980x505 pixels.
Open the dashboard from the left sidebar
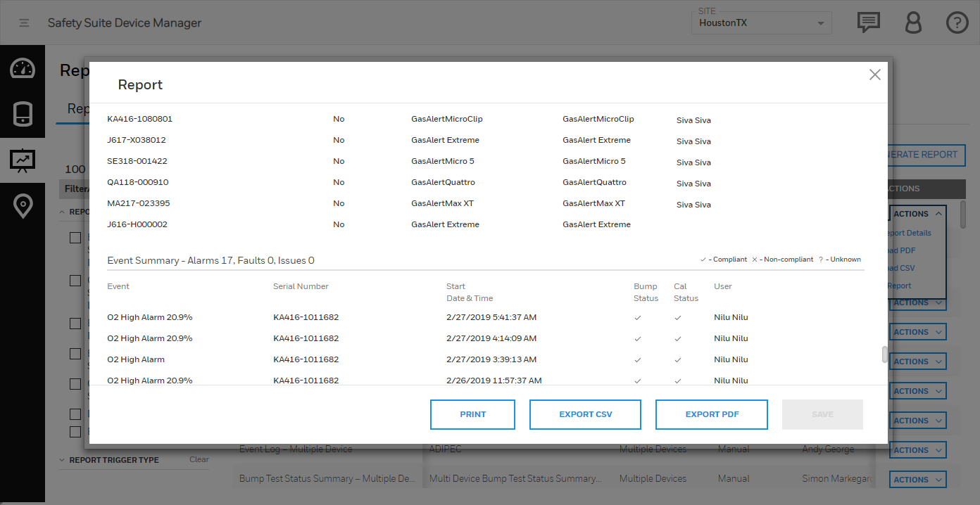point(23,68)
